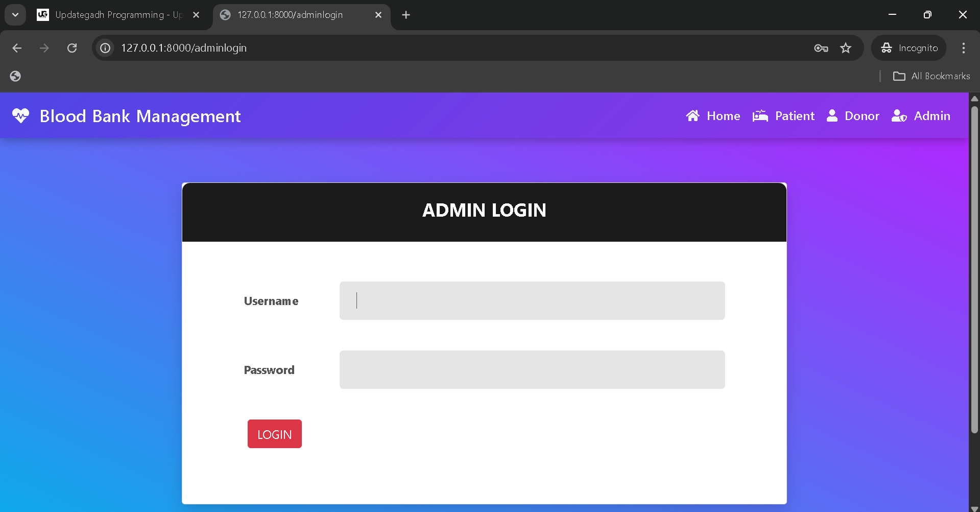980x512 pixels.
Task: Open the All Bookmarks folder
Action: click(x=931, y=76)
